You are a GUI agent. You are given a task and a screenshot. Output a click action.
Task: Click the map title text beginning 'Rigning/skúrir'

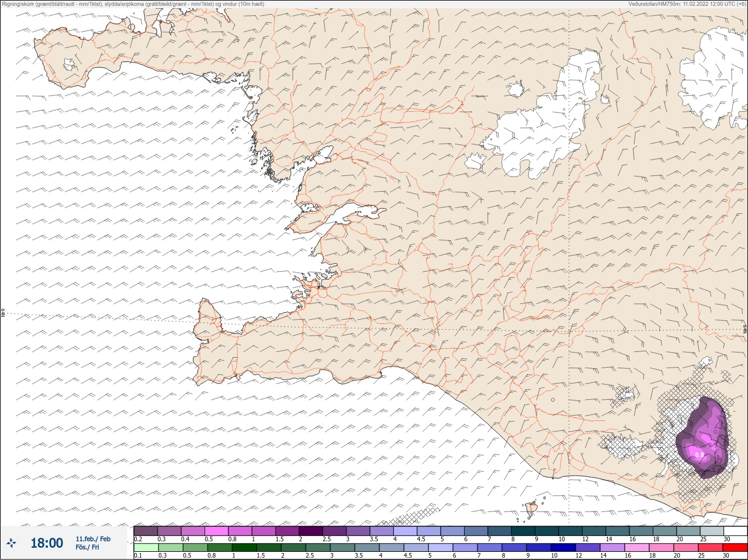[133, 4]
